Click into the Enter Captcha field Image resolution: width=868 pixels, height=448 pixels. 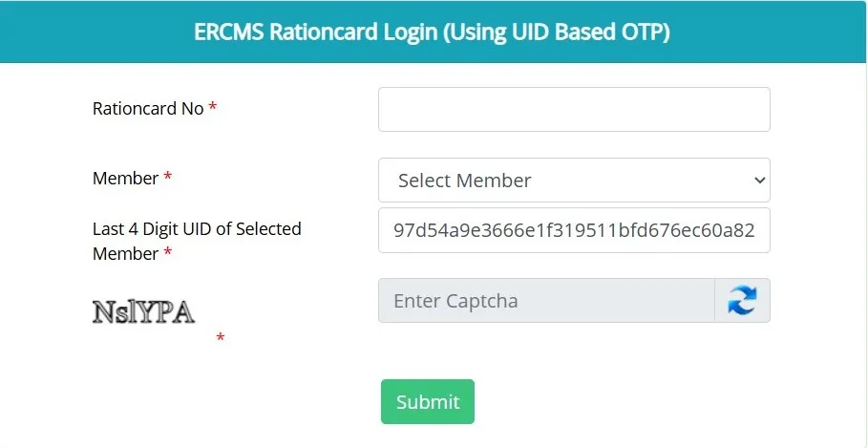546,301
